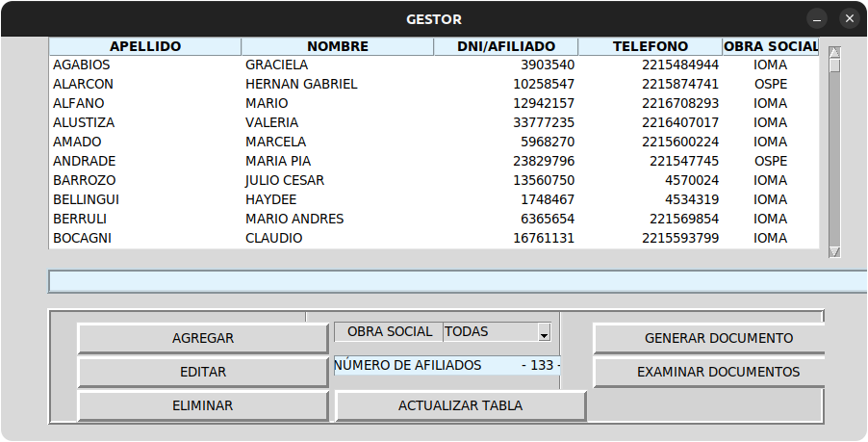Click the scrollbar up arrow
868x442 pixels.
834,52
